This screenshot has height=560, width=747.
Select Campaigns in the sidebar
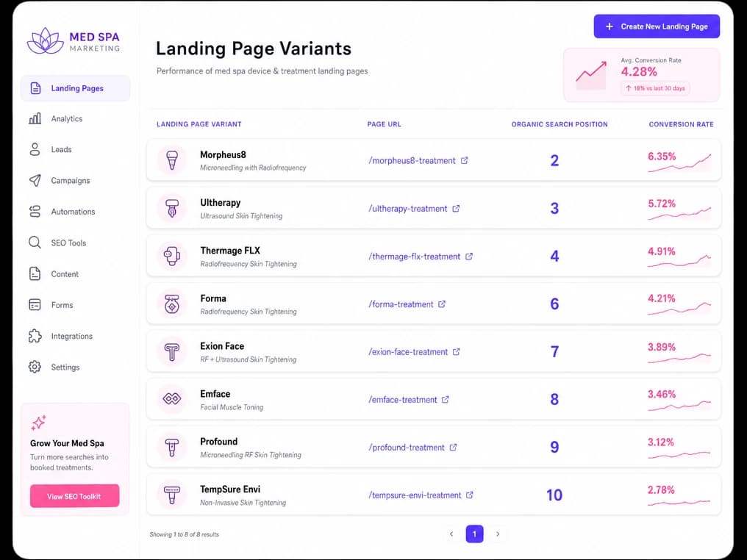tap(75, 181)
